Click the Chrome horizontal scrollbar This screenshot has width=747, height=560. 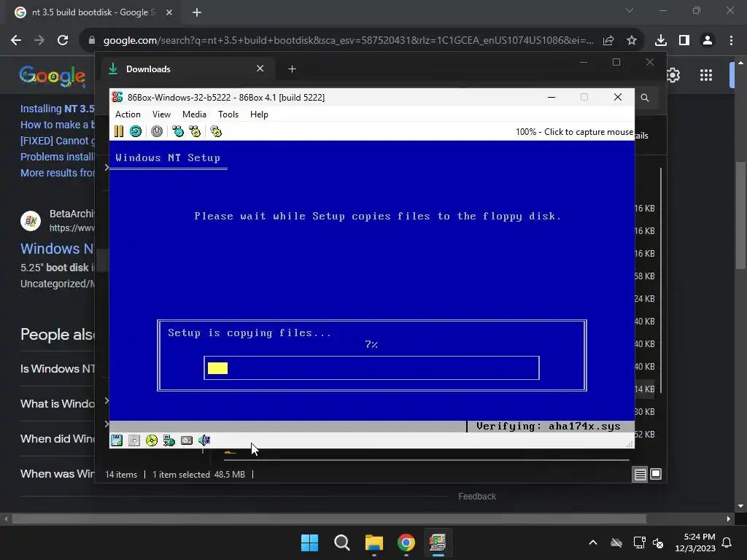tap(329, 518)
